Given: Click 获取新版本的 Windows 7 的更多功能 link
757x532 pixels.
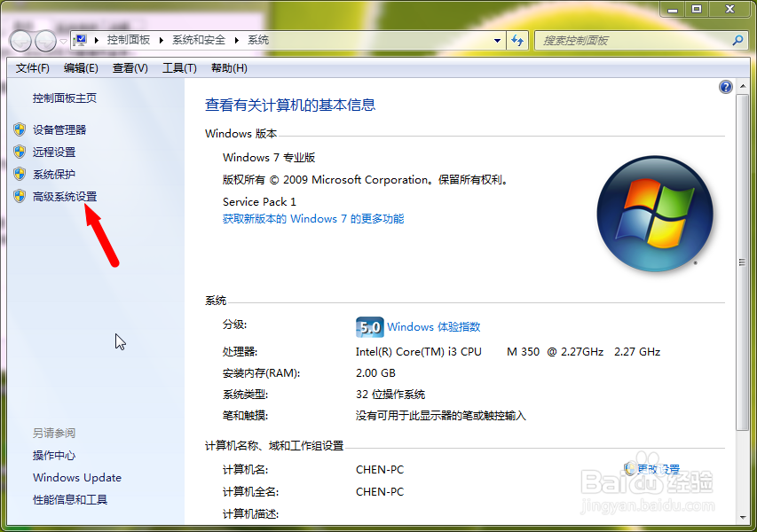Looking at the screenshot, I should [x=313, y=219].
